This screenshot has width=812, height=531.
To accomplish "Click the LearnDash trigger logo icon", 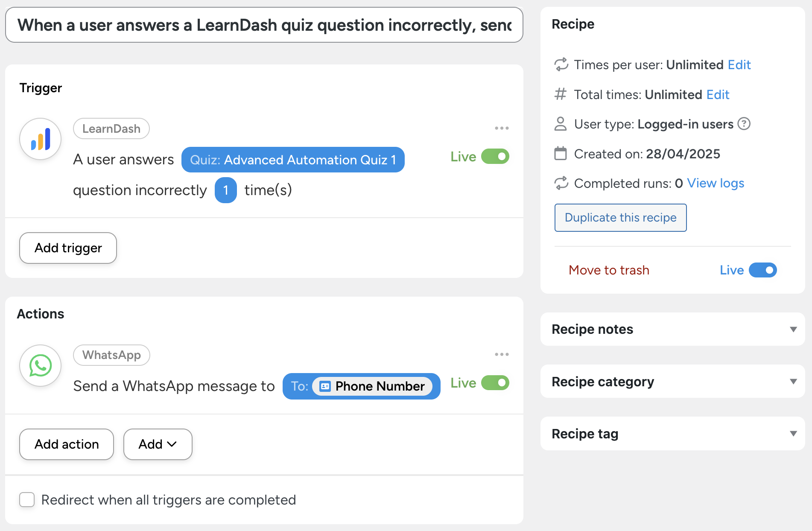I will point(41,139).
